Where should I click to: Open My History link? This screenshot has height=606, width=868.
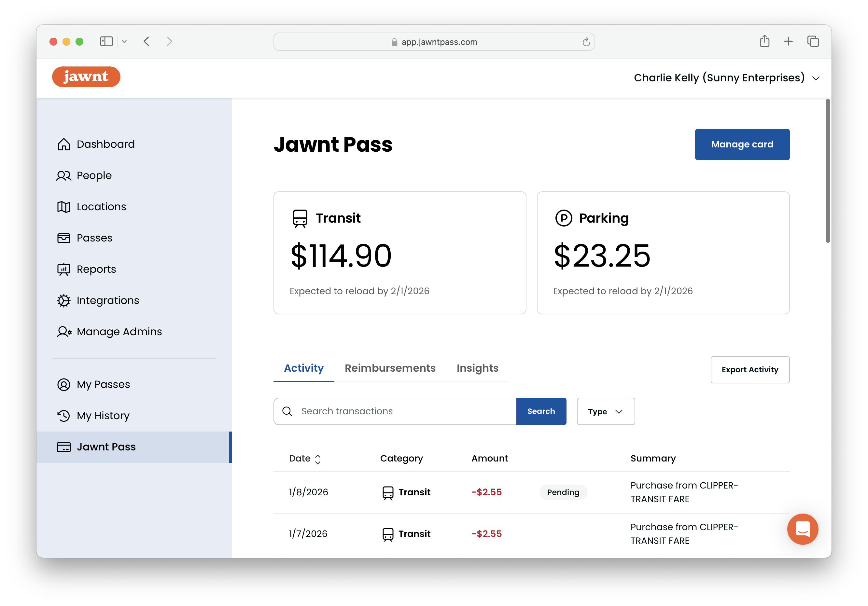click(134, 416)
